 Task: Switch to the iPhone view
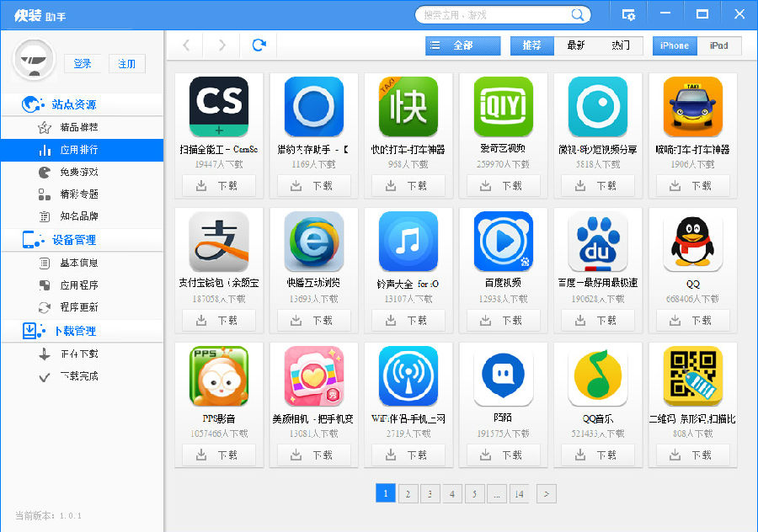click(x=674, y=45)
